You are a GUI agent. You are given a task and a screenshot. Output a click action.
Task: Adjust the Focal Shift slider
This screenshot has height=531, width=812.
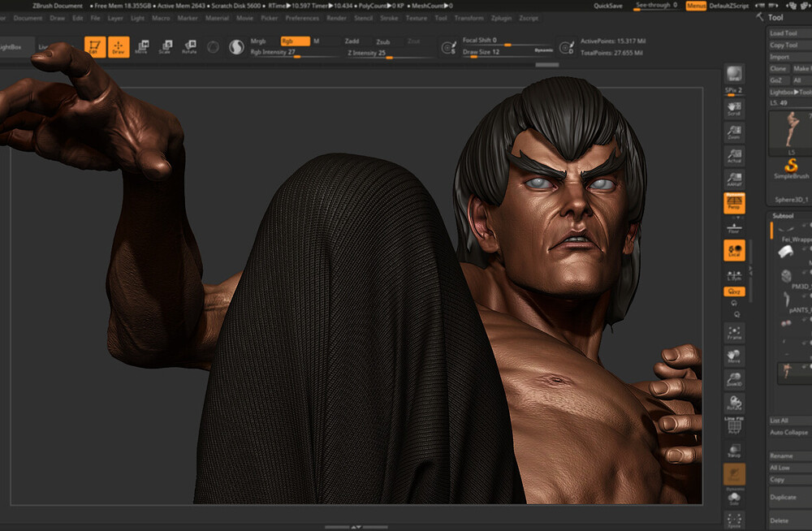[x=508, y=41]
